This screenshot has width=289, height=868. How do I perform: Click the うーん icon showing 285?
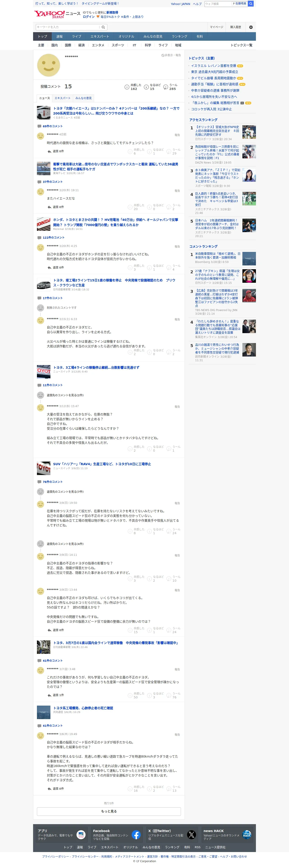click(x=166, y=87)
